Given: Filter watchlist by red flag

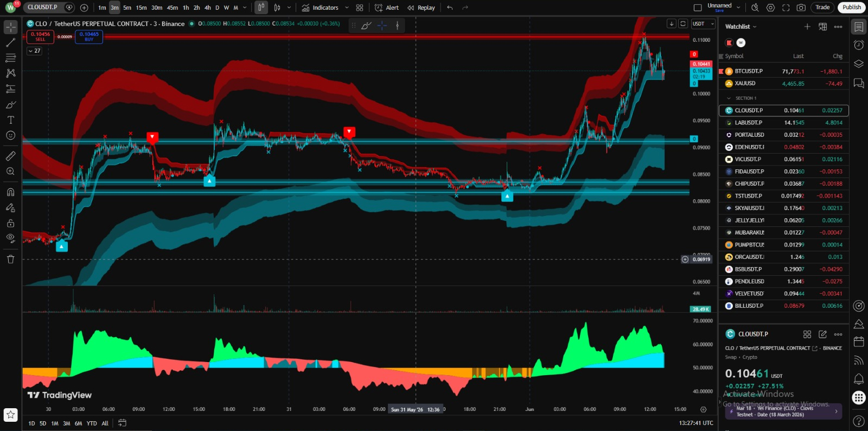Looking at the screenshot, I should pyautogui.click(x=730, y=42).
